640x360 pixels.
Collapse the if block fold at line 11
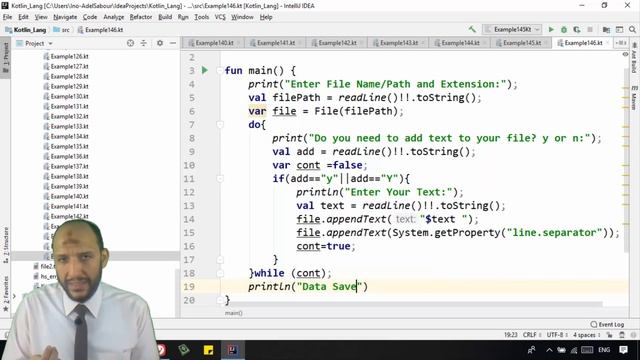tap(220, 178)
